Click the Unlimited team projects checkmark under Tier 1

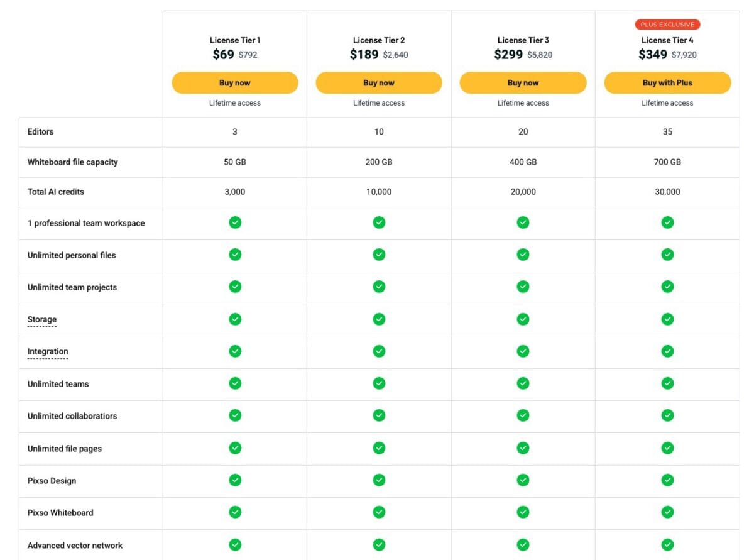(x=234, y=287)
